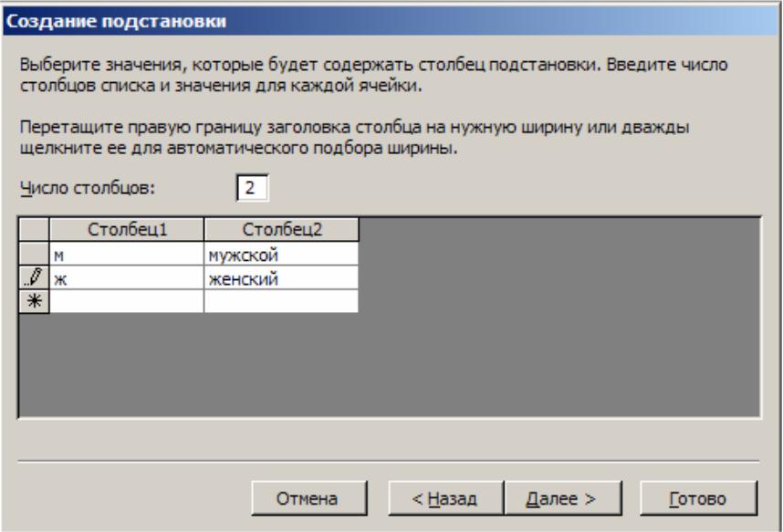783x532 pixels.
Task: Click the cell containing "м"
Action: (127, 255)
